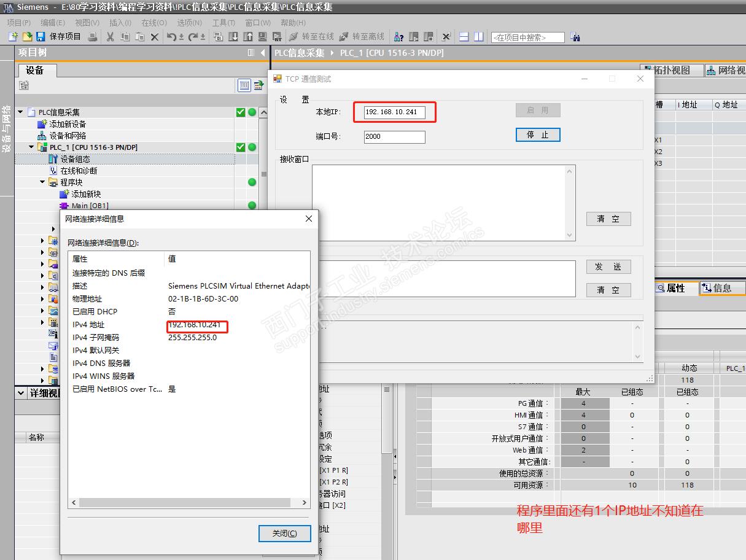Switch to 网络视图 network view tab
The height and width of the screenshot is (560, 746).
click(x=725, y=71)
